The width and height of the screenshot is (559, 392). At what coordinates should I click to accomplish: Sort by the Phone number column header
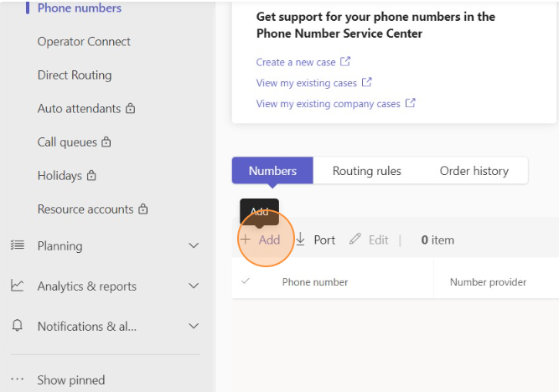point(315,282)
